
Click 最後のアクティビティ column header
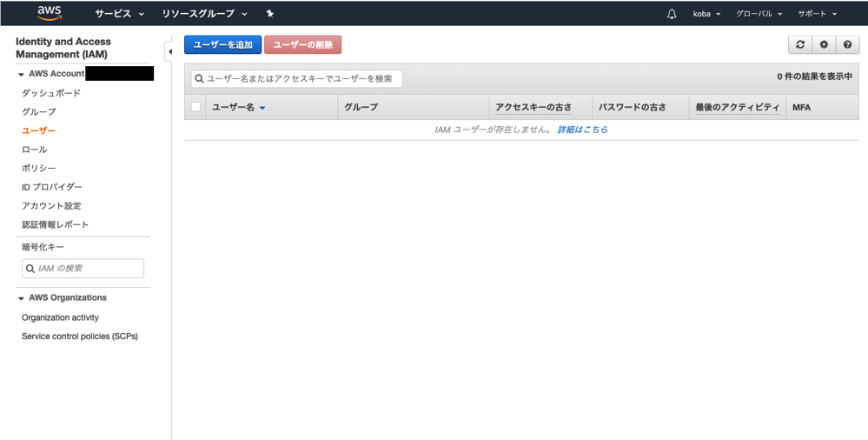[738, 108]
